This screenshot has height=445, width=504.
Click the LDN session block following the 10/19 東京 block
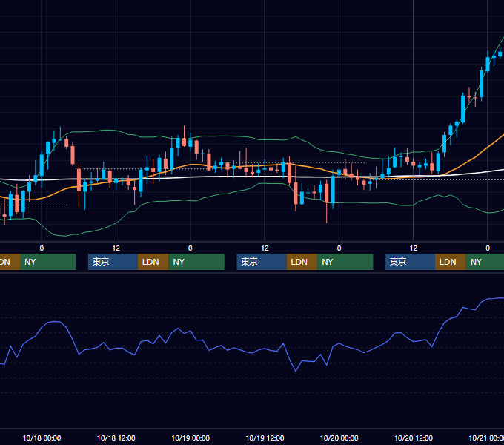tap(302, 262)
